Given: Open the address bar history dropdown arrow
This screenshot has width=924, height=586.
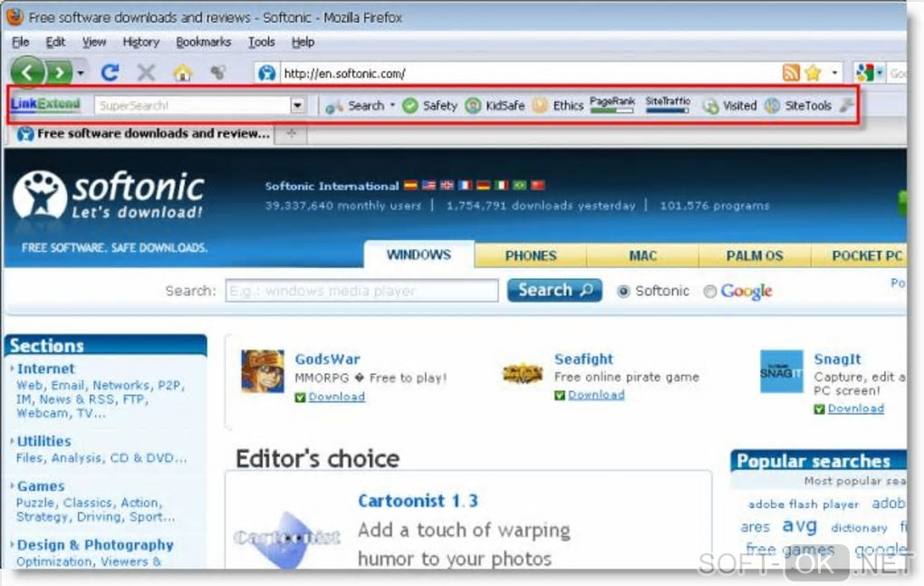Looking at the screenshot, I should 834,73.
